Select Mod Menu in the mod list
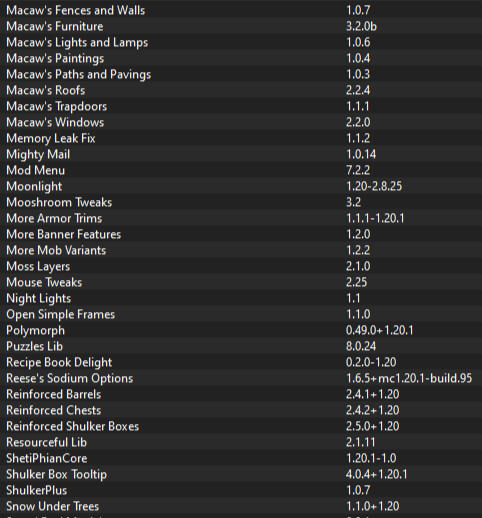Screen dimensions: 482x518 coord(241,170)
